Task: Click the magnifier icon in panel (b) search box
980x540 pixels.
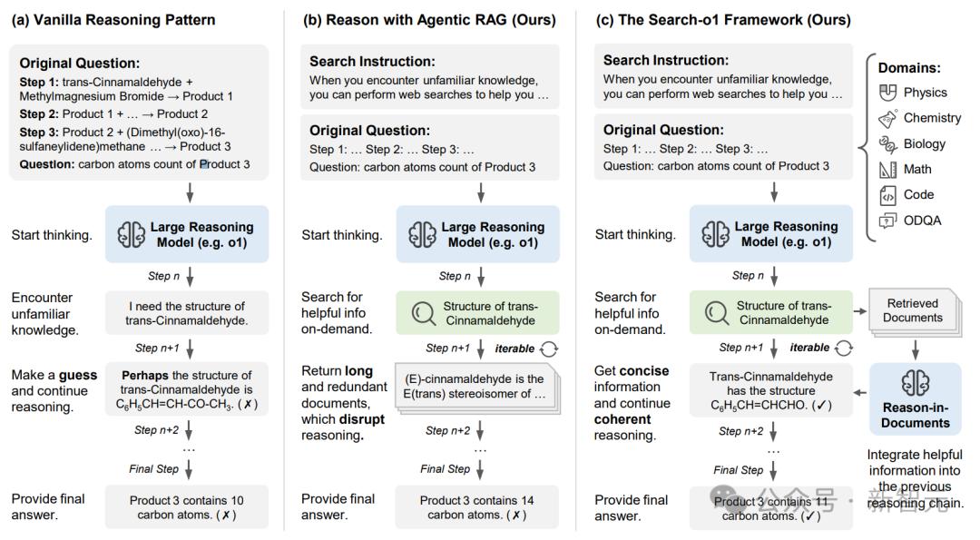Action: point(423,312)
